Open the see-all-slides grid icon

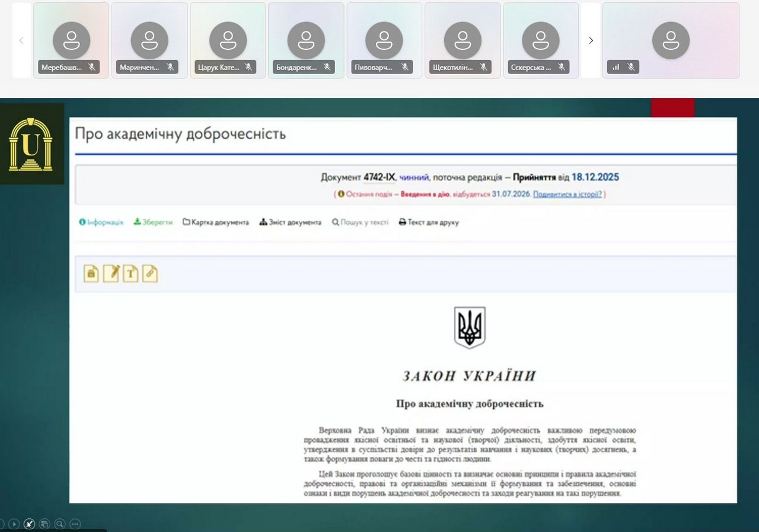[44, 524]
